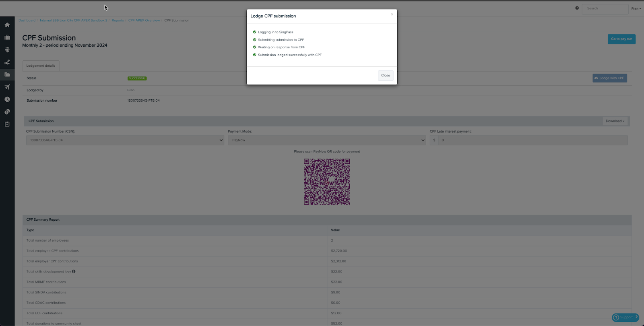Click the CPF Late interest payment field
644x326 pixels.
(533, 140)
